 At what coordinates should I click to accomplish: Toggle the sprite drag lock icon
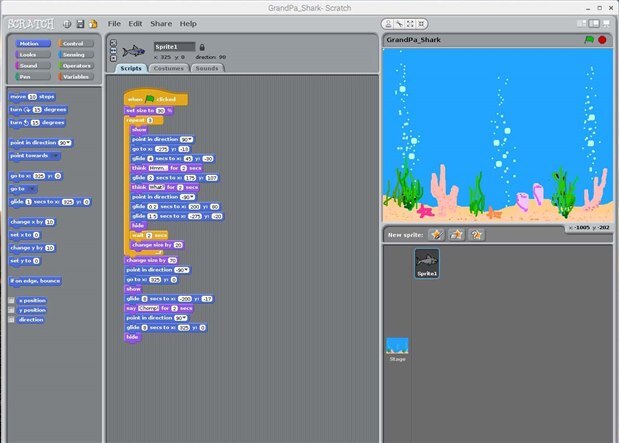click(202, 47)
